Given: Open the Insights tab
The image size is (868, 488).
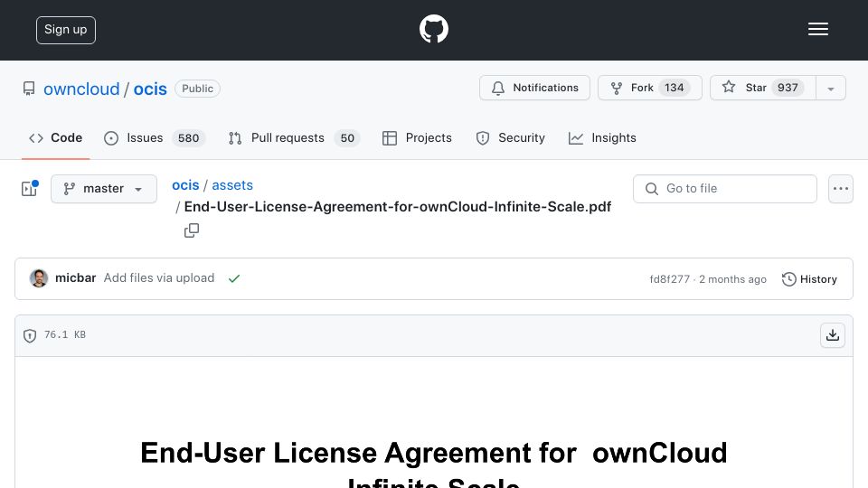Looking at the screenshot, I should point(602,137).
